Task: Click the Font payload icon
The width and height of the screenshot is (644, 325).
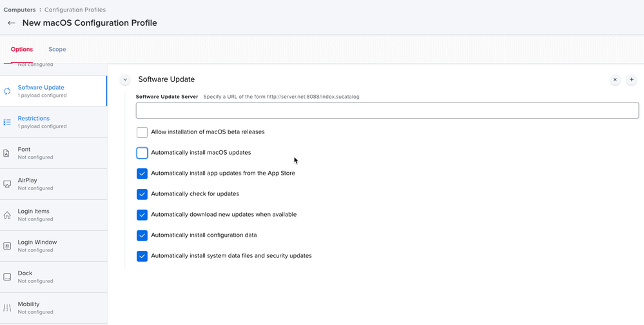Action: tap(7, 153)
